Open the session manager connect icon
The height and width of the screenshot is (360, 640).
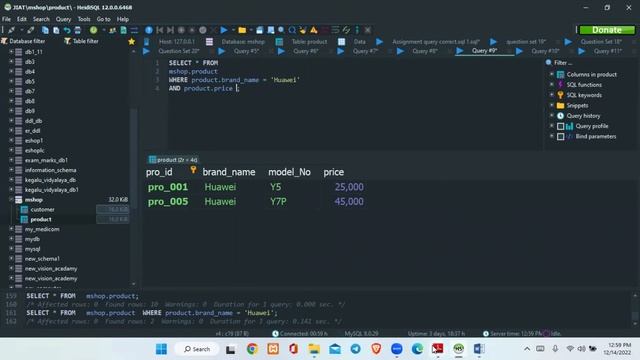[x=11, y=30]
